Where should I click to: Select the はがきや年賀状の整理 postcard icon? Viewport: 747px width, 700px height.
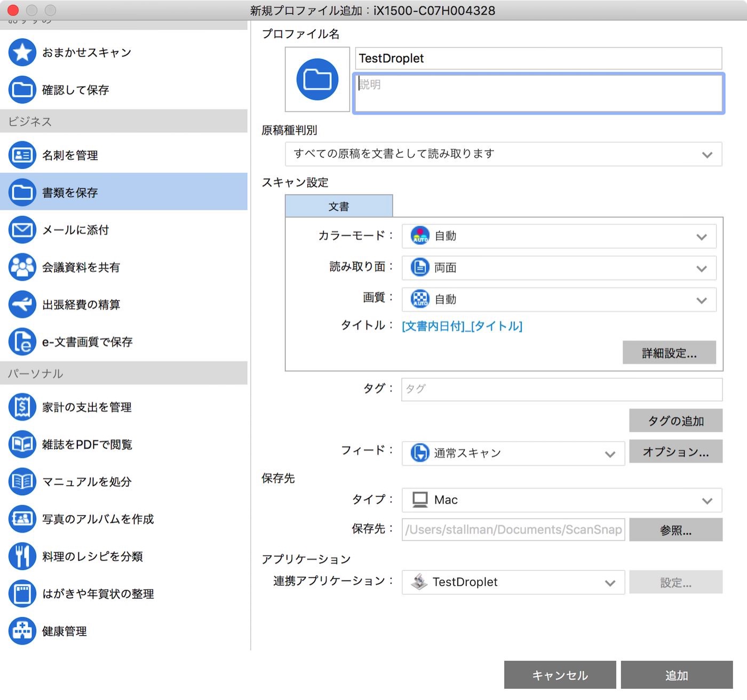[x=22, y=594]
